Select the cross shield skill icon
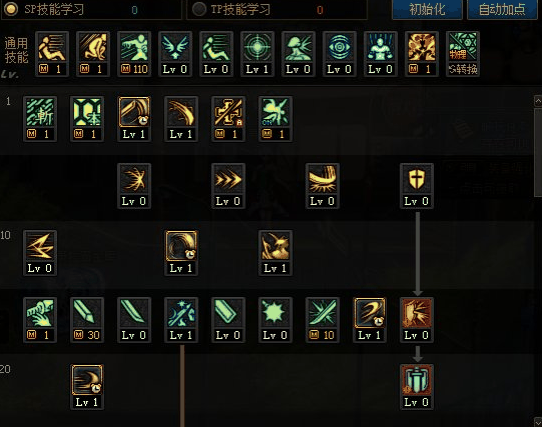 click(417, 186)
